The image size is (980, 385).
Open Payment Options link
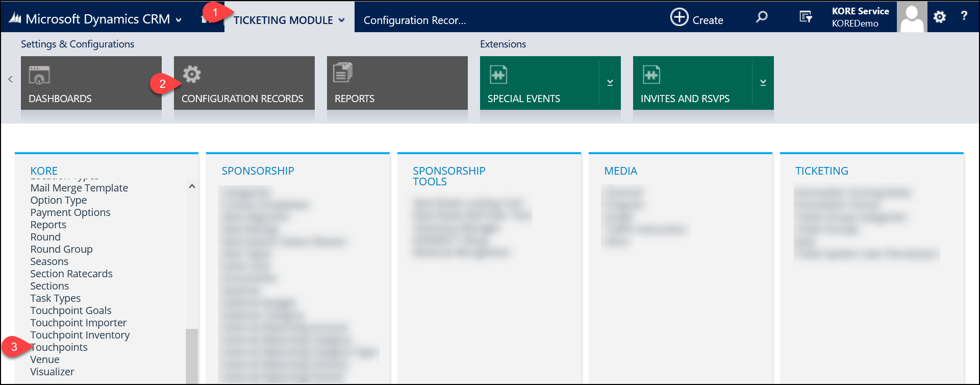coord(70,212)
